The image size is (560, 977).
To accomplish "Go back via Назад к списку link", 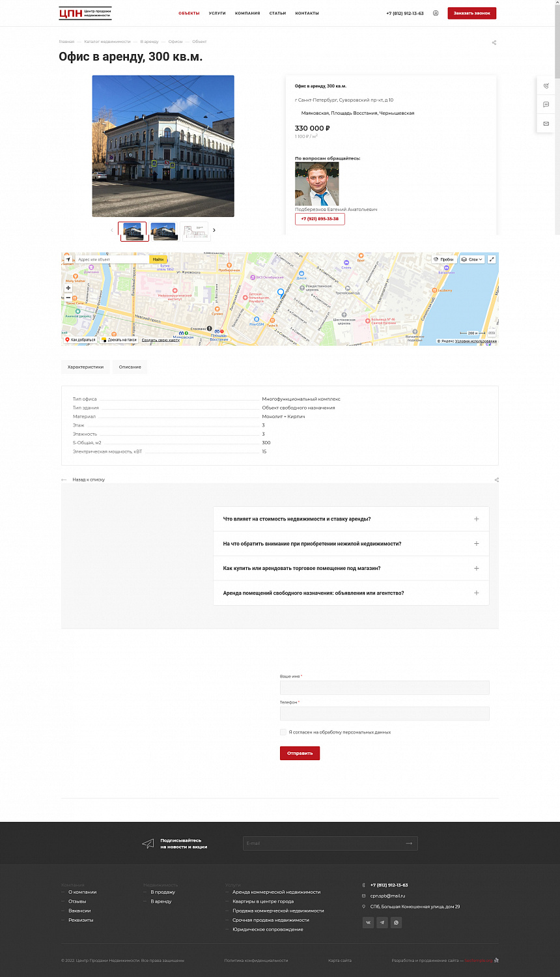I will tap(89, 480).
